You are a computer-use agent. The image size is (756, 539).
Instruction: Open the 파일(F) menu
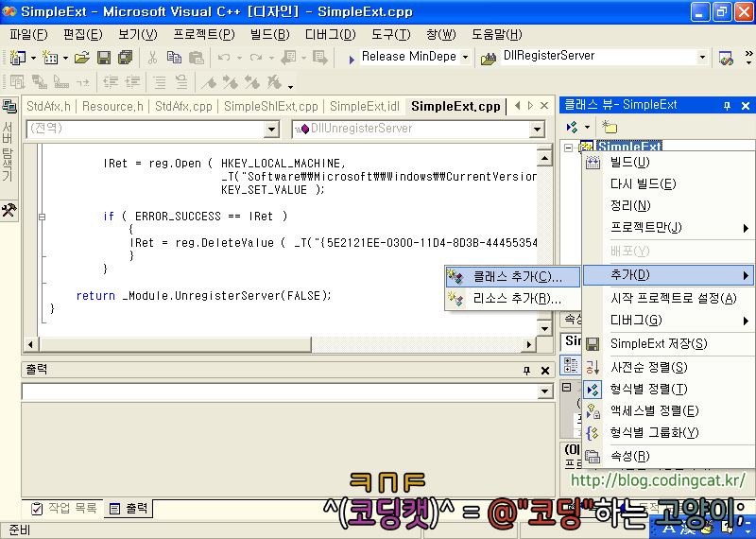click(28, 35)
